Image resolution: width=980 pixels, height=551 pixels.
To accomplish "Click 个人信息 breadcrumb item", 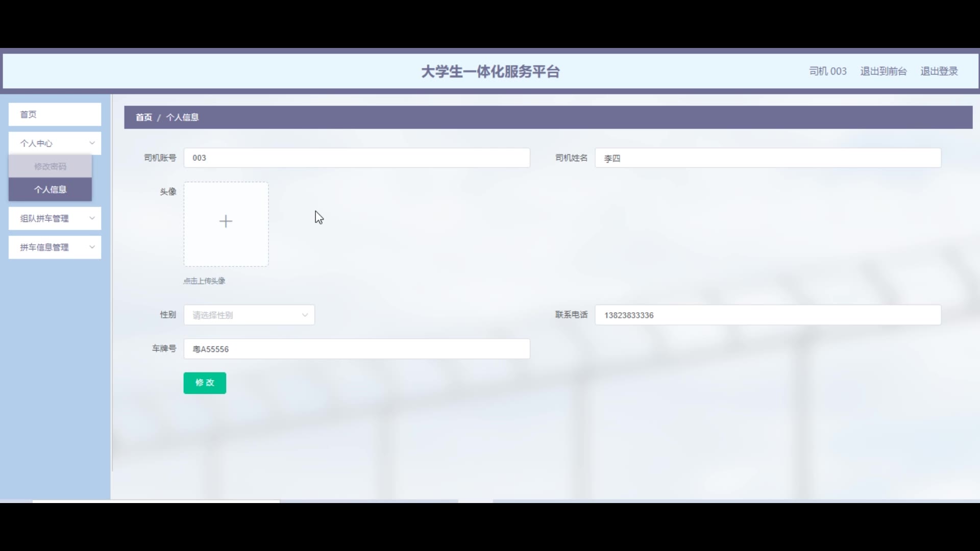I will coord(182,117).
